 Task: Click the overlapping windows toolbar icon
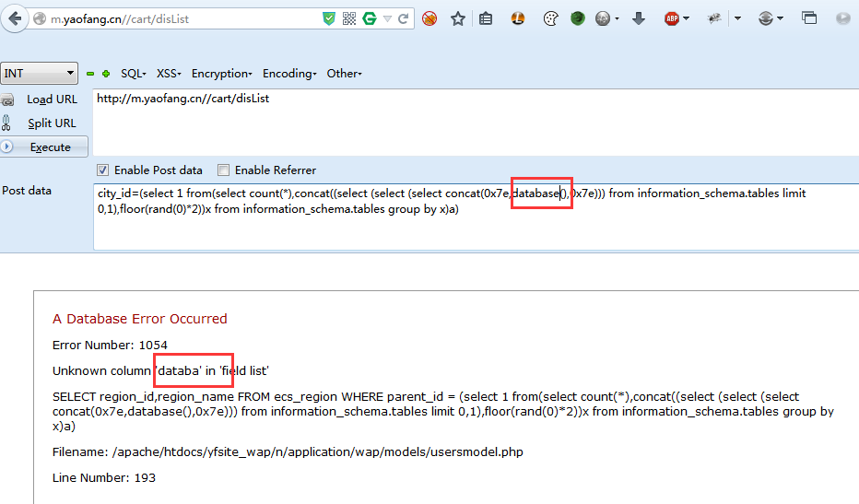click(x=809, y=18)
